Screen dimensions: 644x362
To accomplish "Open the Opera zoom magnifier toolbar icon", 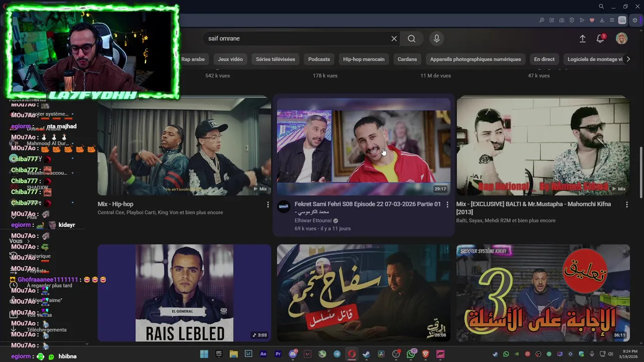I will click(542, 20).
